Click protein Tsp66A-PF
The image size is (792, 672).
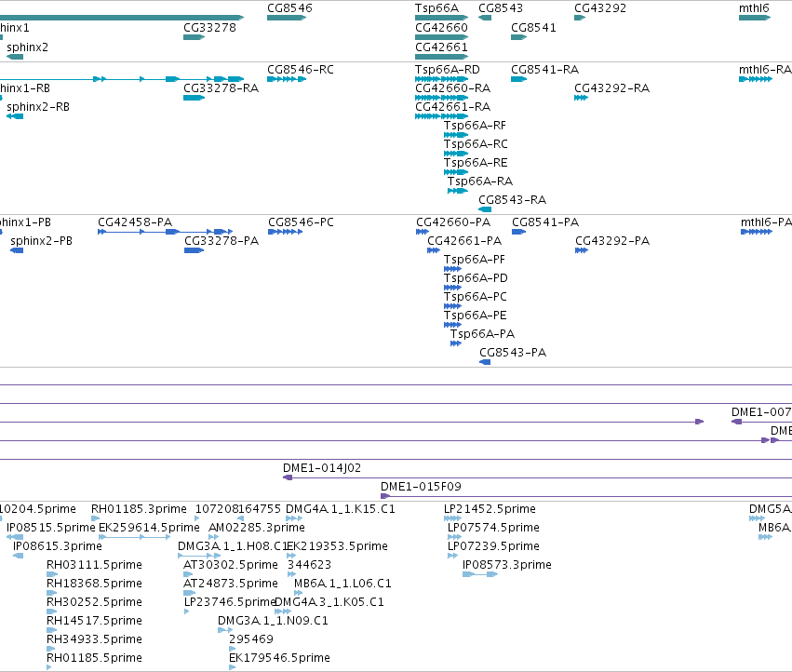452,269
